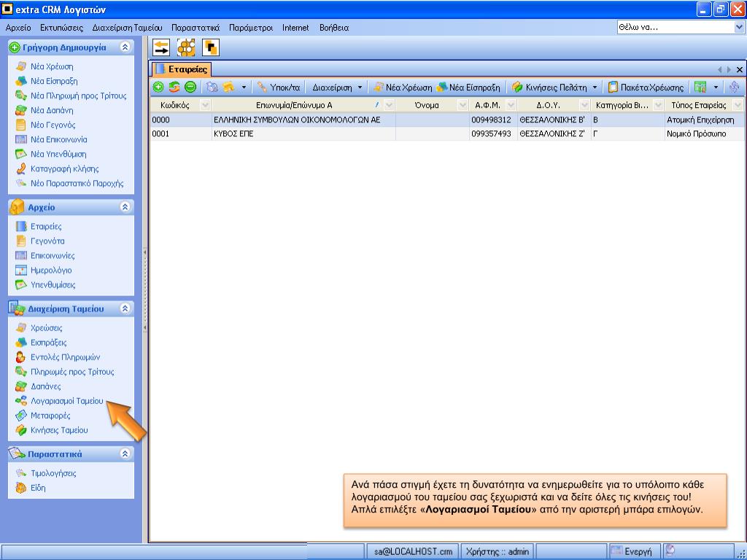The width and height of the screenshot is (747, 560).
Task: Open Εταιρείες in the Αρχείο panel
Action: 46,227
